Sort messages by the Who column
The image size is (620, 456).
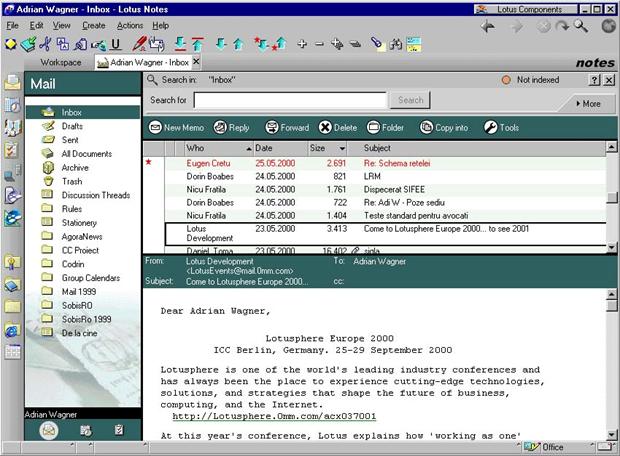pyautogui.click(x=212, y=148)
